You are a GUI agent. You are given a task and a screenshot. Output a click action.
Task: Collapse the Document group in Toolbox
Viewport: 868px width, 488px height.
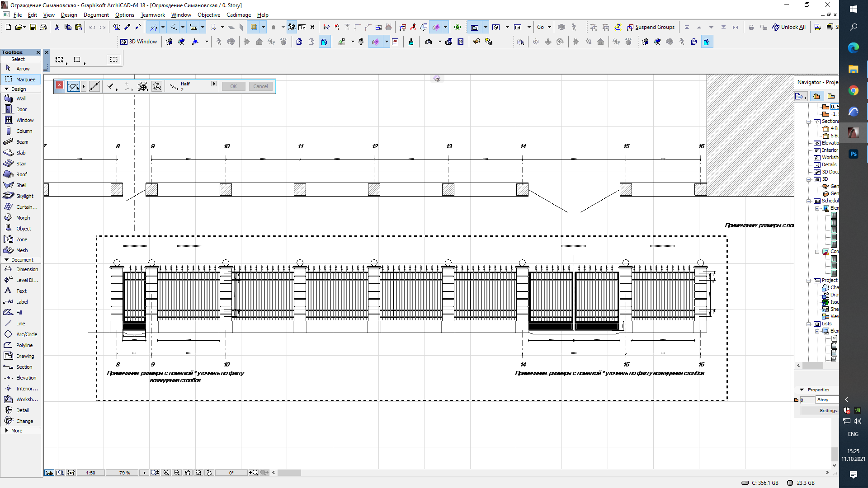[x=7, y=260]
